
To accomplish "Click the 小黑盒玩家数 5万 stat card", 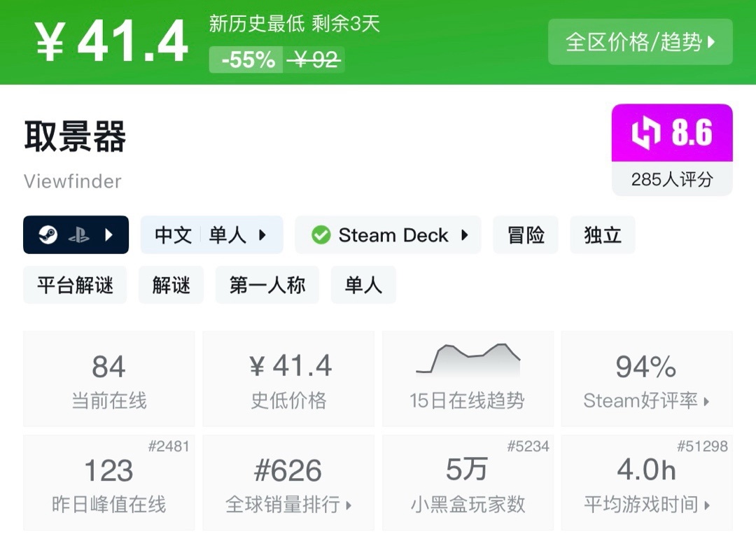I will click(x=468, y=483).
